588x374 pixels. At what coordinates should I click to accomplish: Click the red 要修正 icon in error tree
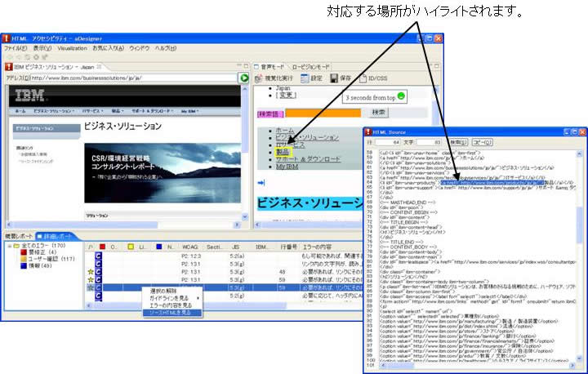(24, 252)
